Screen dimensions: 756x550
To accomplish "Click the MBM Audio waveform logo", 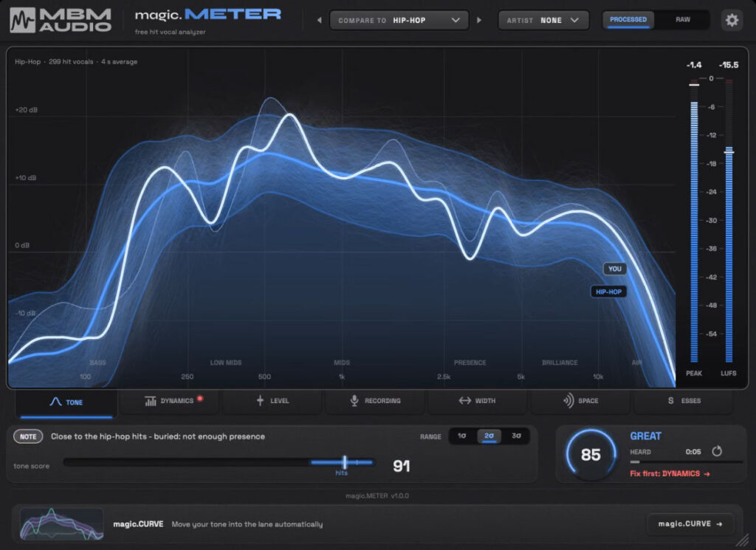I will 22,20.
